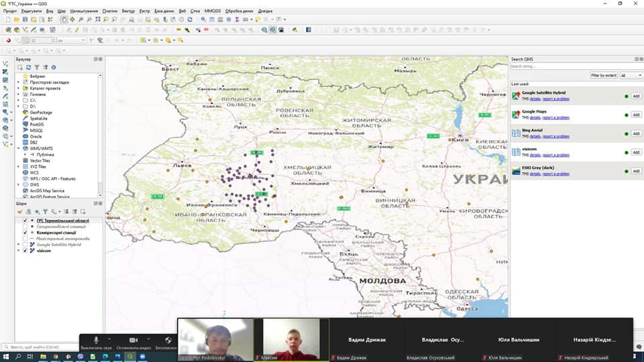Collapse the WMS/WMTS tree node

point(18,149)
